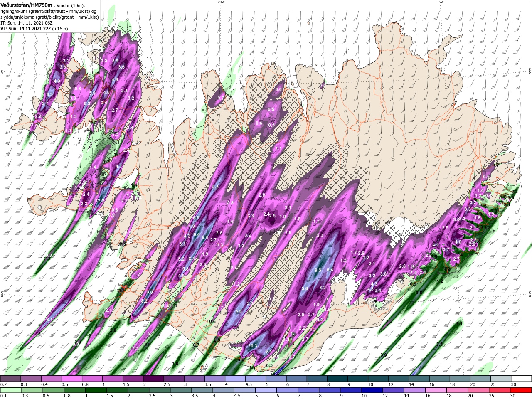The image size is (532, 399).
Task: Pick the darkest purple top legend swatch labelled 2
Action: [153, 379]
